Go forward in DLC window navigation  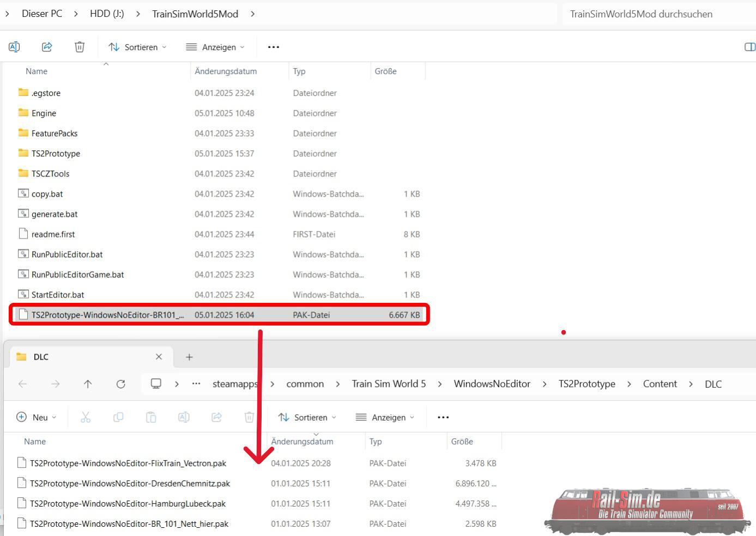pyautogui.click(x=55, y=384)
